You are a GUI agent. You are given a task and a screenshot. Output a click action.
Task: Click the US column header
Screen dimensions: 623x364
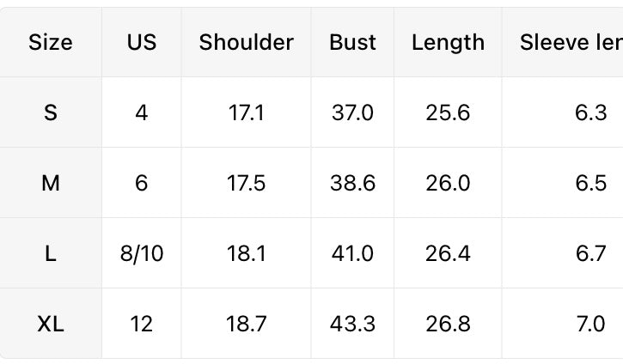click(x=142, y=42)
